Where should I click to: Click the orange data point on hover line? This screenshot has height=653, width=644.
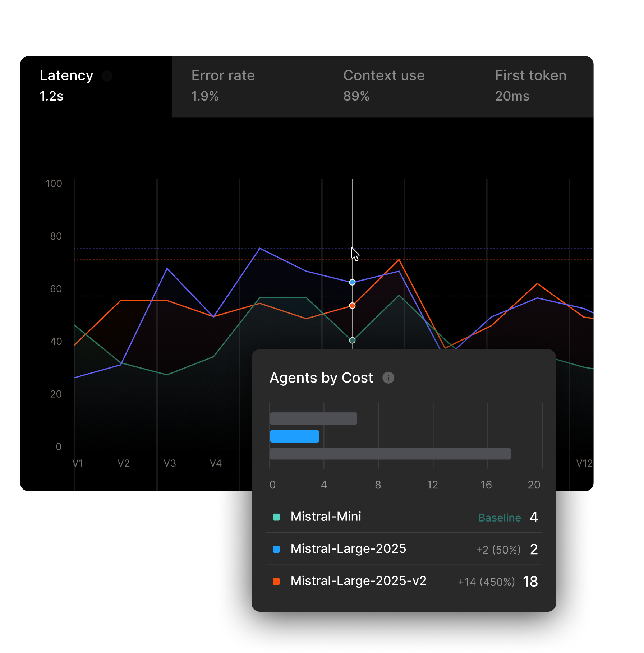(x=352, y=306)
